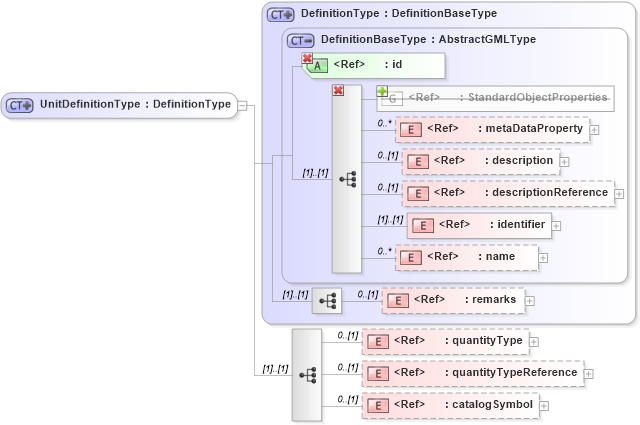Select the DefinitionType : DefinitionBaseType title

pos(399,13)
